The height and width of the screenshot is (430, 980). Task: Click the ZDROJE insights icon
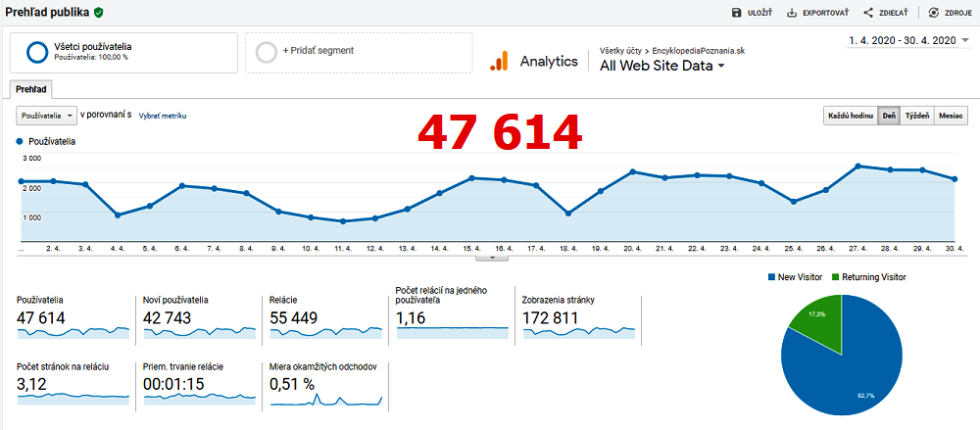tap(934, 13)
